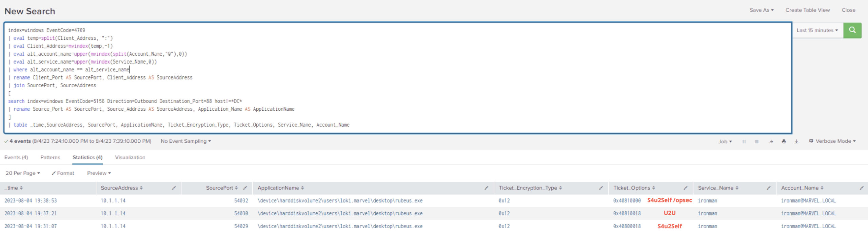Sort by the Service_Name column arrows

click(x=737, y=188)
